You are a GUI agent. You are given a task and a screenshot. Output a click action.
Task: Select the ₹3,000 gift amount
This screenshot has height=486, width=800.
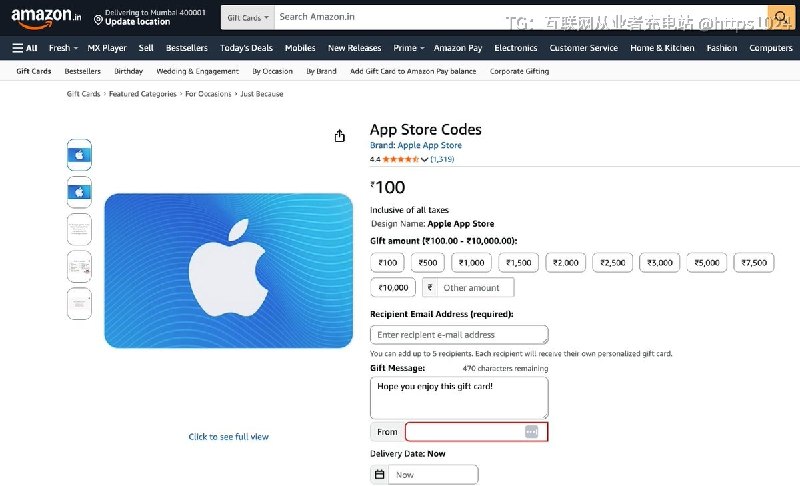[659, 263]
